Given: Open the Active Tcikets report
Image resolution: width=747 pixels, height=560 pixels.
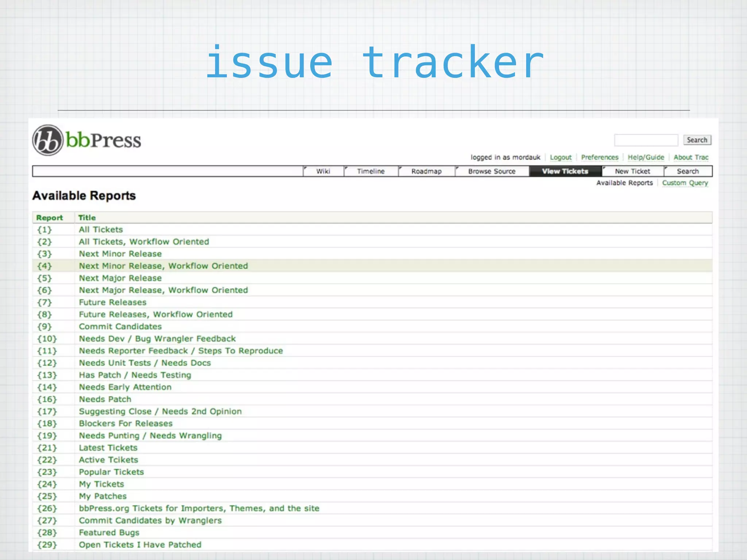Looking at the screenshot, I should [108, 460].
